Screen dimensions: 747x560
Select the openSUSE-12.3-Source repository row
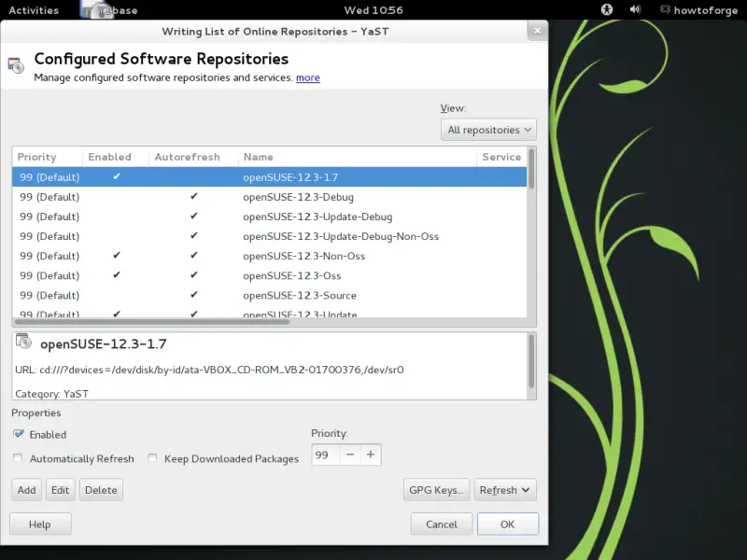(270, 295)
